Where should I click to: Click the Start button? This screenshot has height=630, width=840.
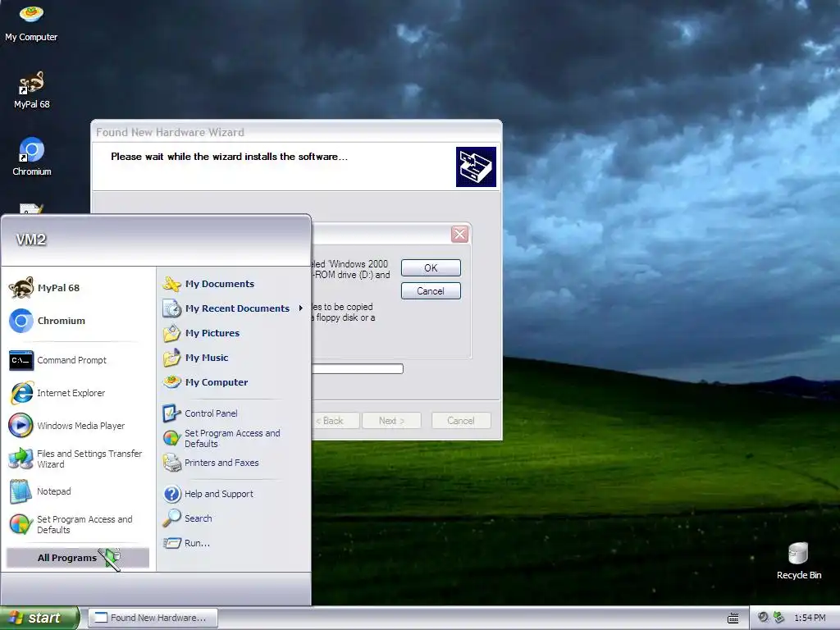pos(39,618)
